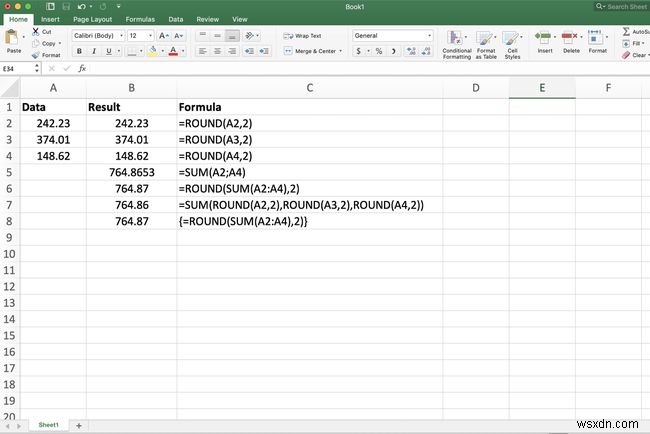The image size is (650, 434).
Task: Click the Copy icon in the clipboard group
Action: point(36,43)
